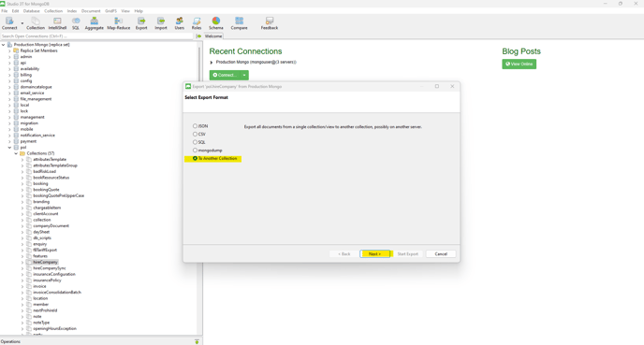Select the JSON export format

coord(200,126)
